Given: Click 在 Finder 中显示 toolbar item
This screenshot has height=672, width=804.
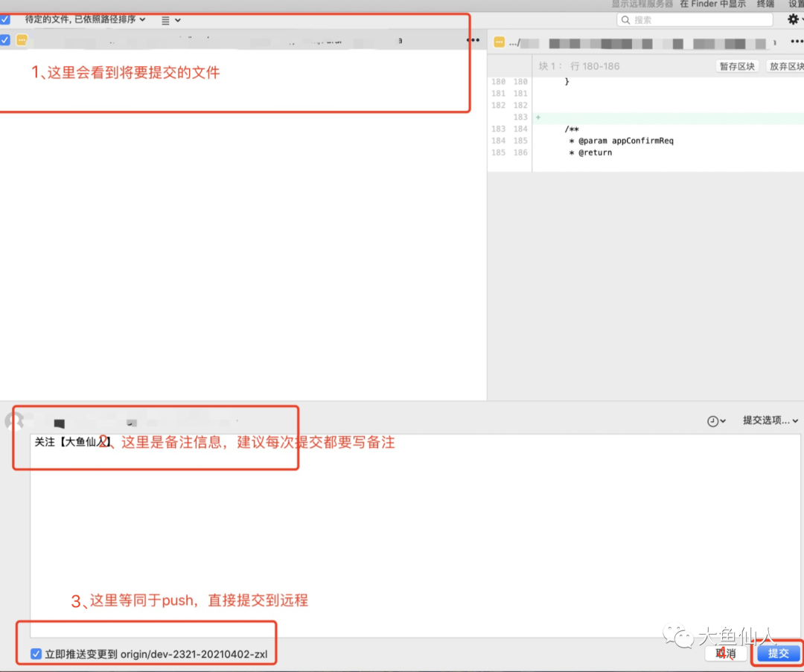Looking at the screenshot, I should coord(712,4).
